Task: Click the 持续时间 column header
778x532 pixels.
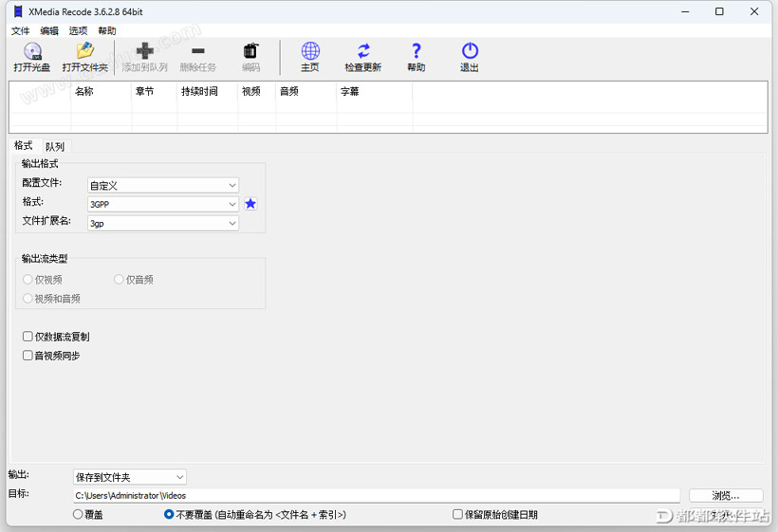Action: 208,91
